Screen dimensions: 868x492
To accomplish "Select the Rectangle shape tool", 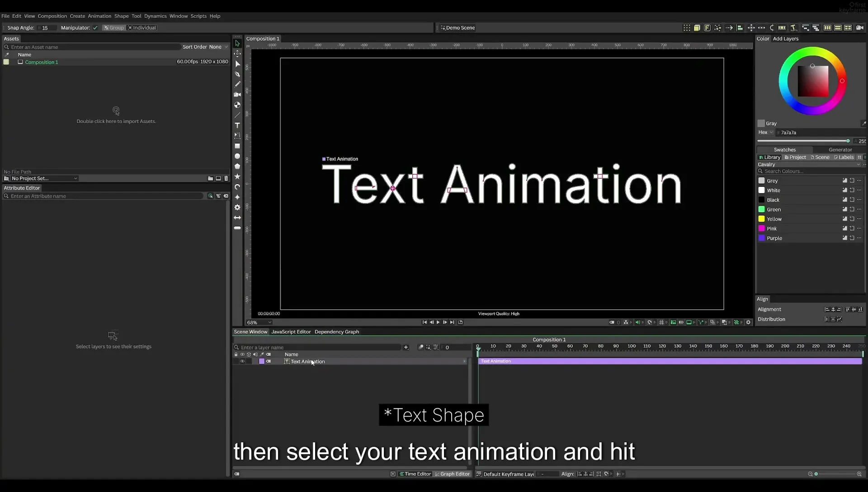I will pos(237,146).
